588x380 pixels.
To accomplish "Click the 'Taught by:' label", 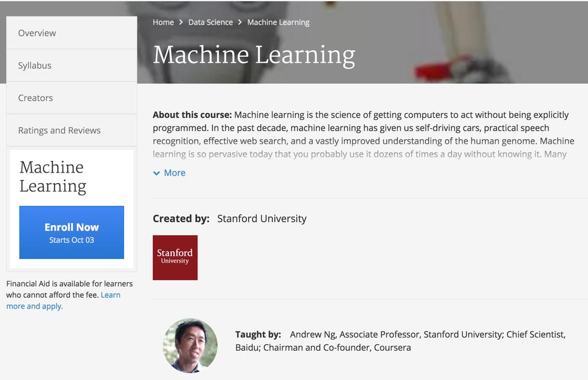I will coord(258,334).
